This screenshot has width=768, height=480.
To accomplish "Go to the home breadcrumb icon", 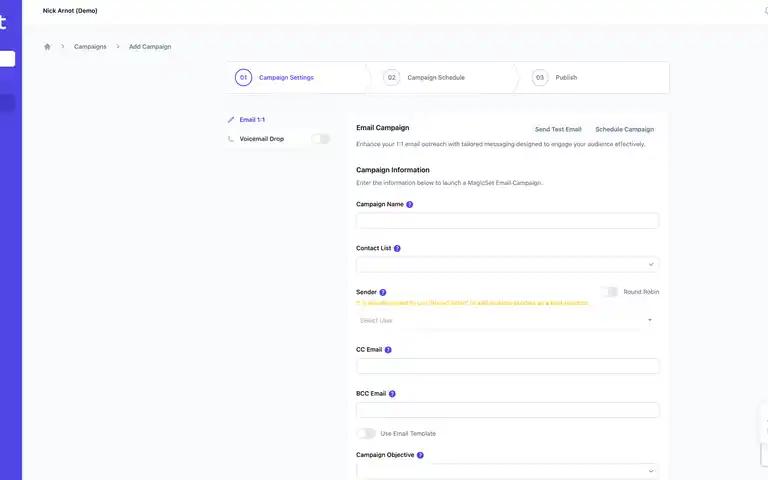I will 47,47.
